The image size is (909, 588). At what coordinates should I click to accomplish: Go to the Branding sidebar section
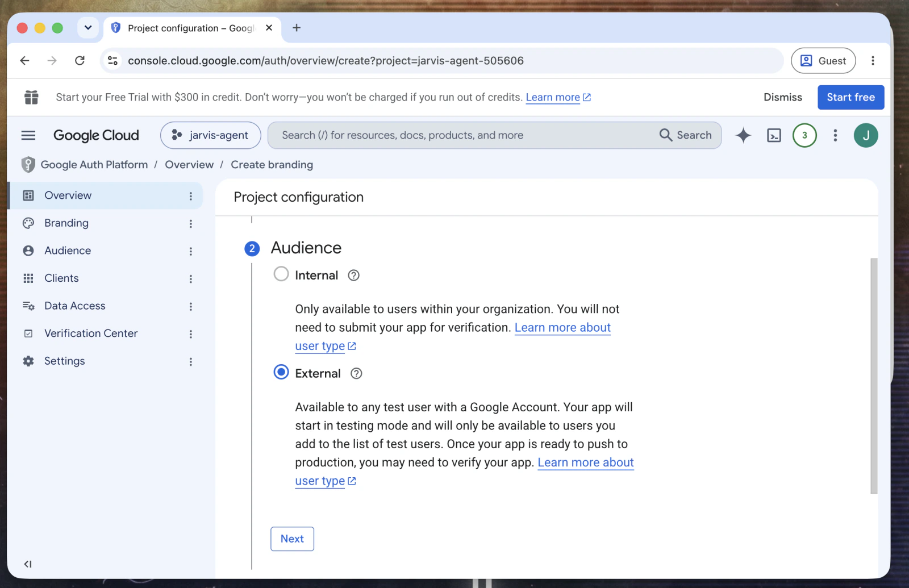(106, 223)
